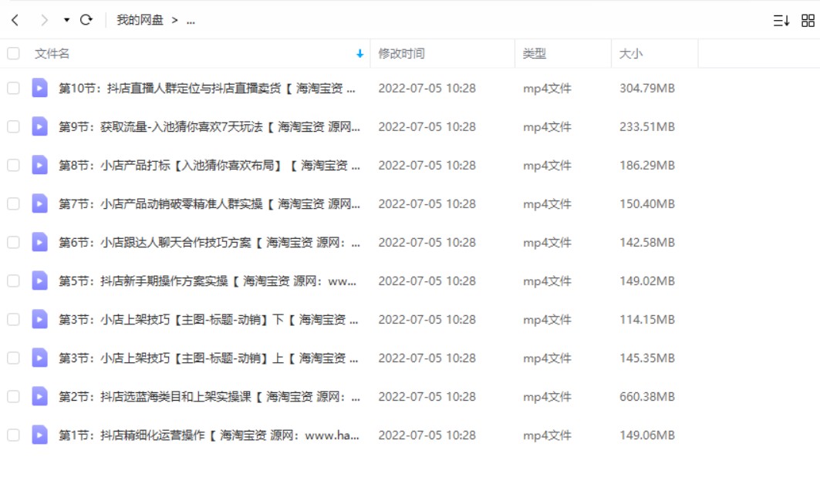Click size value 149.06MB
This screenshot has height=504, width=820.
click(647, 435)
